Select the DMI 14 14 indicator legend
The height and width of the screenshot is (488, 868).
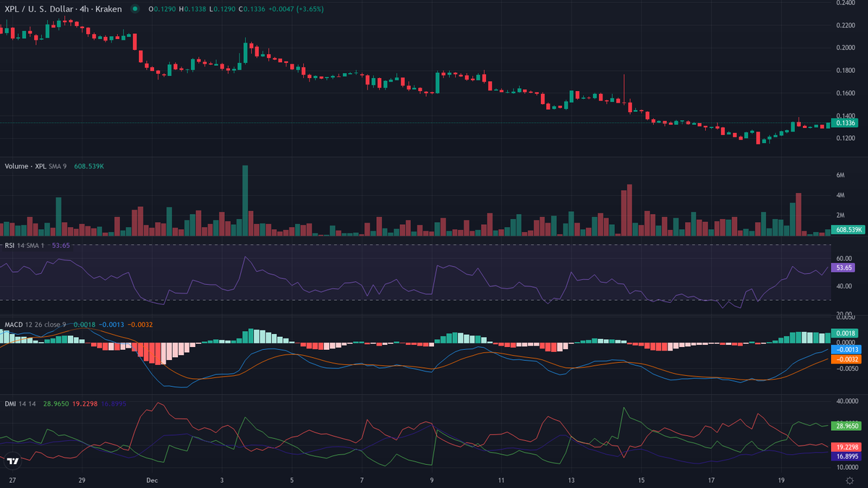(20, 403)
